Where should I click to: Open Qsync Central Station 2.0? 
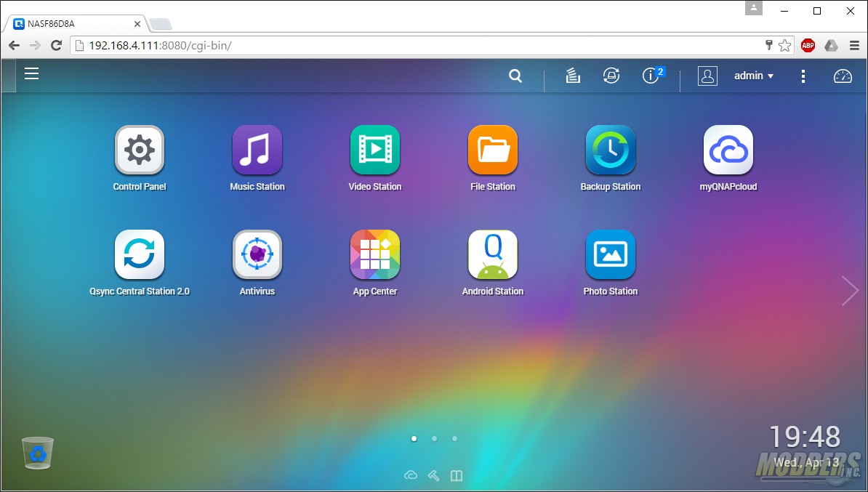[140, 254]
